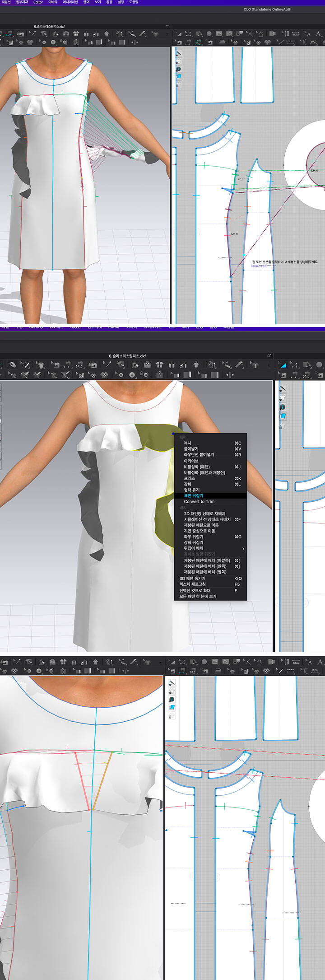Choose 프리즈 in the context menu

(x=210, y=478)
